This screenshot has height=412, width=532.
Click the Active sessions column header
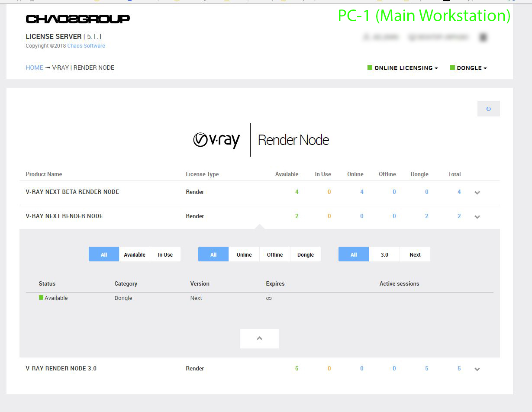[x=400, y=283]
